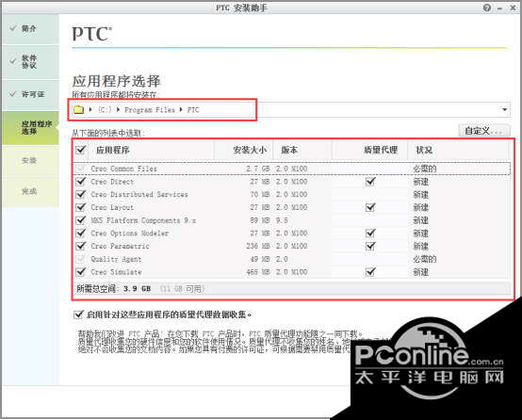Go to the 完成 step in sidebar
The width and height of the screenshot is (522, 420).
[x=31, y=191]
